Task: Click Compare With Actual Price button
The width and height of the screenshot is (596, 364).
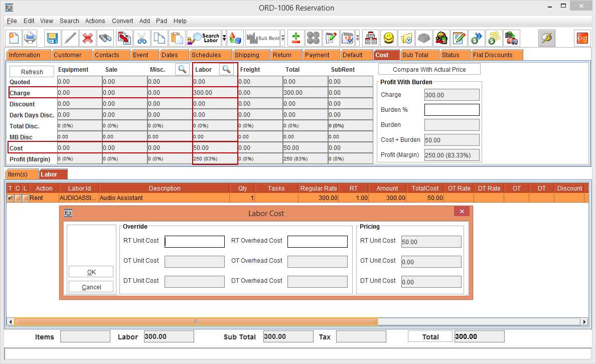Action: tap(429, 70)
